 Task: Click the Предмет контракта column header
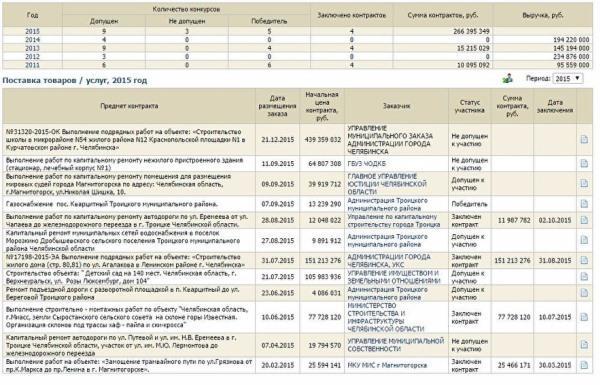click(x=129, y=106)
